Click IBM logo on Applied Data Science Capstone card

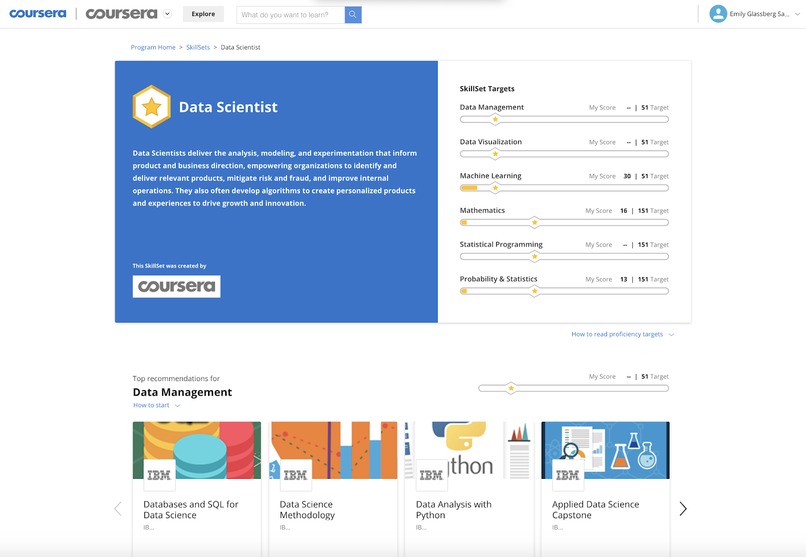click(x=567, y=475)
